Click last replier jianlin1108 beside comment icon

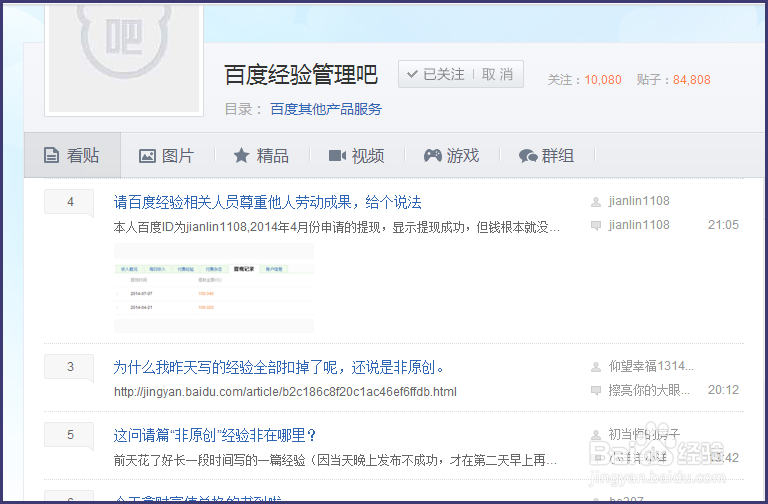[639, 225]
